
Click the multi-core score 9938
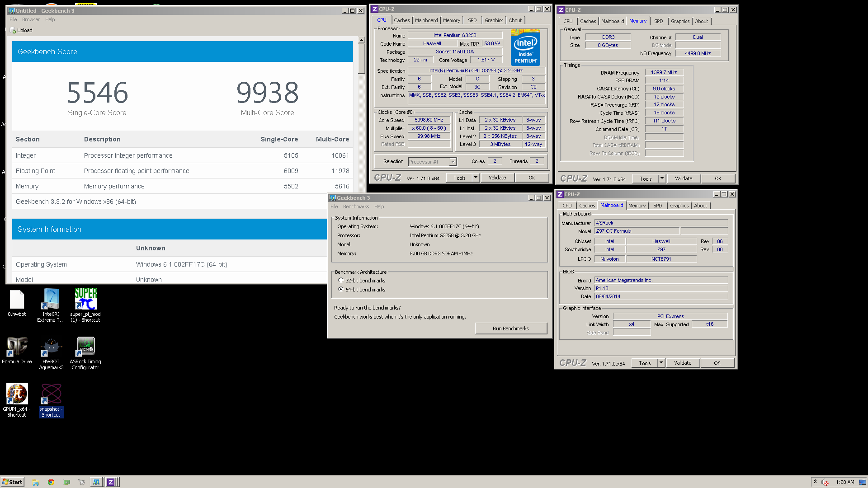[268, 93]
